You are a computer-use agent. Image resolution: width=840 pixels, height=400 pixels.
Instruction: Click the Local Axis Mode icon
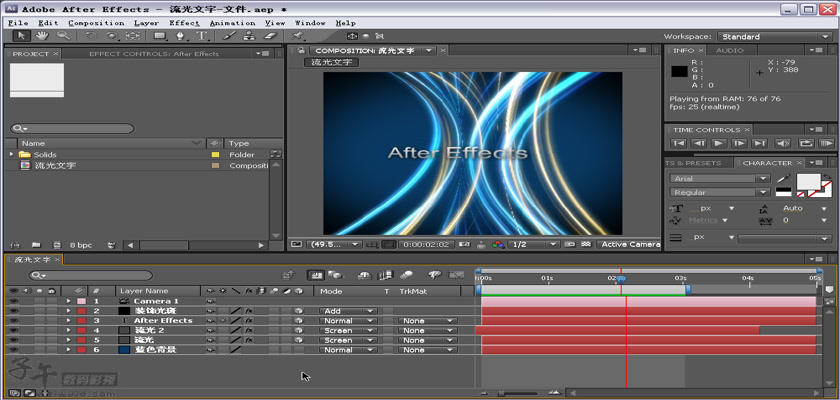352,36
